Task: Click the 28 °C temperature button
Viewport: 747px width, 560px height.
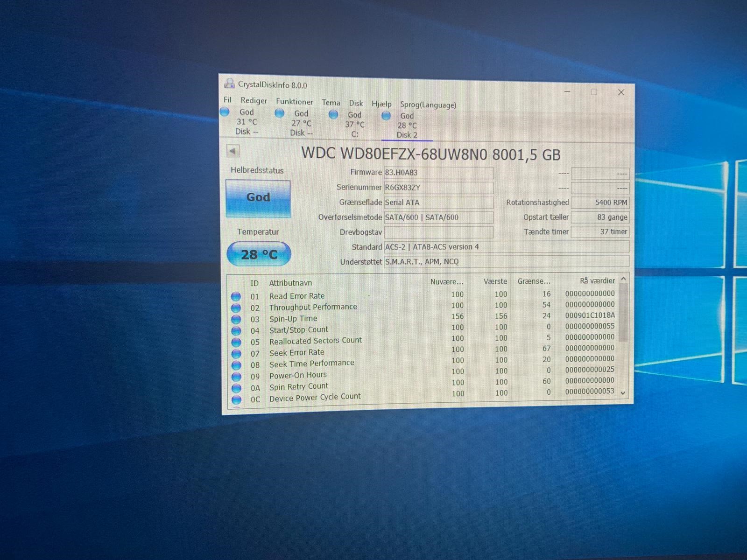Action: (x=259, y=254)
